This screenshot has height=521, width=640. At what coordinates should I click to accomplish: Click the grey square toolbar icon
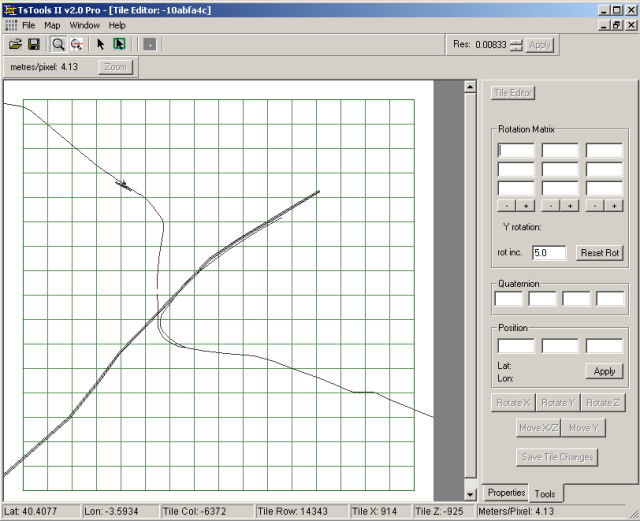[148, 44]
